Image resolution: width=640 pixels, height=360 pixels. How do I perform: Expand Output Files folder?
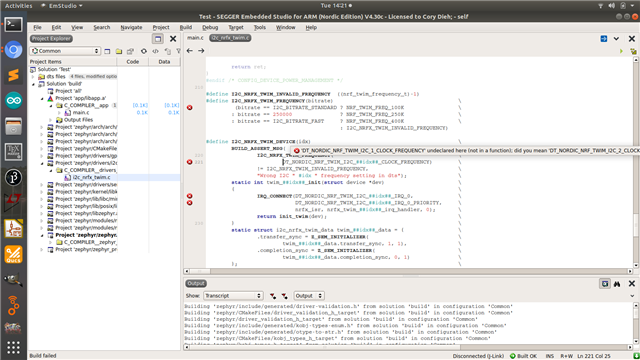51,120
